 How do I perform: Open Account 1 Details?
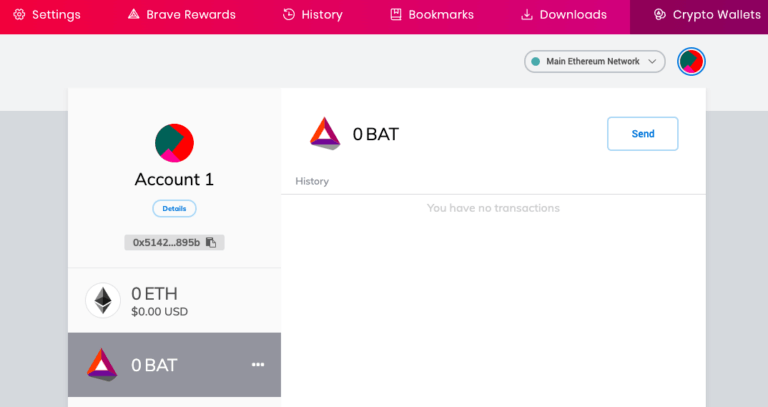click(x=174, y=209)
